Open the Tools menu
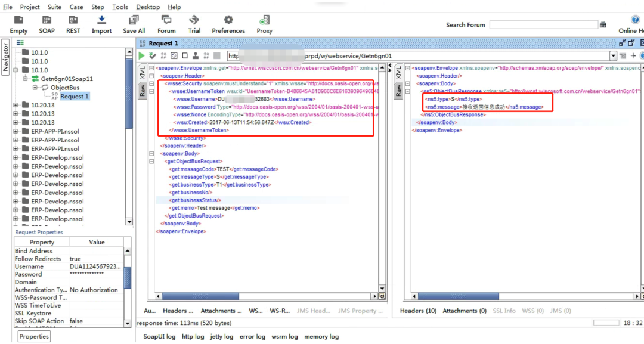The height and width of the screenshot is (344, 644). point(120,7)
